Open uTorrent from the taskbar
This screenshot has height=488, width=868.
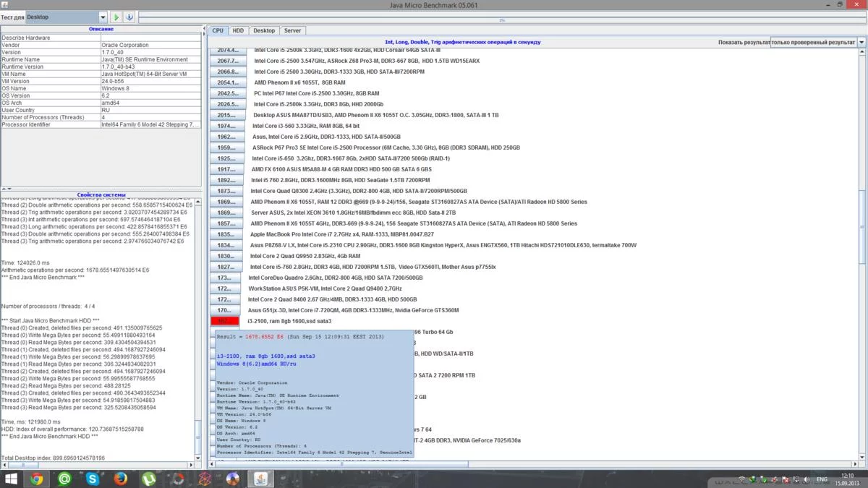click(x=149, y=479)
